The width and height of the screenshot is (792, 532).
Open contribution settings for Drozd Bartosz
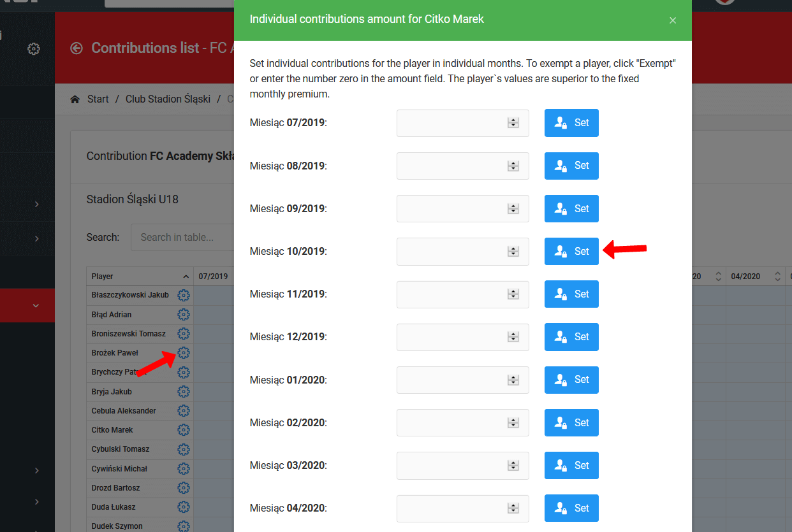184,488
